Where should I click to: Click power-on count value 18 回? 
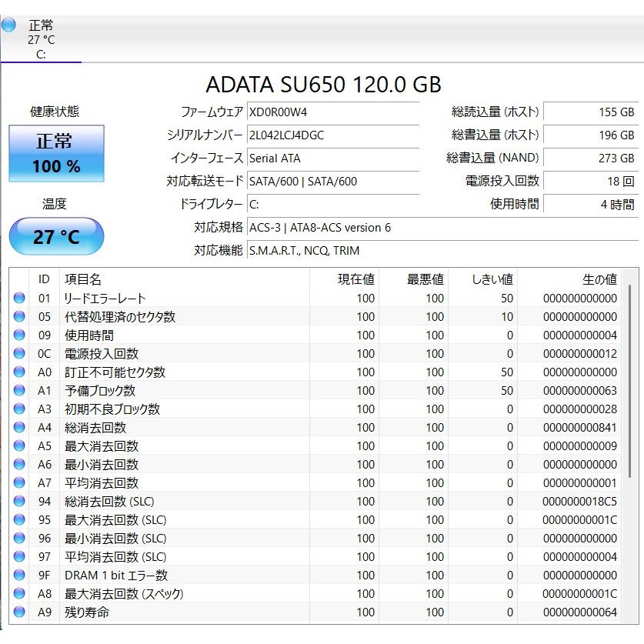click(x=591, y=181)
